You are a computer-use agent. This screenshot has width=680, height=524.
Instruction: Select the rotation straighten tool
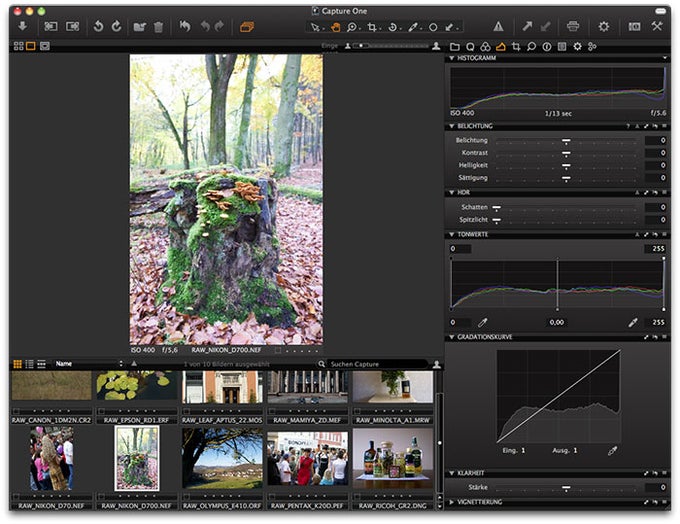coord(392,27)
